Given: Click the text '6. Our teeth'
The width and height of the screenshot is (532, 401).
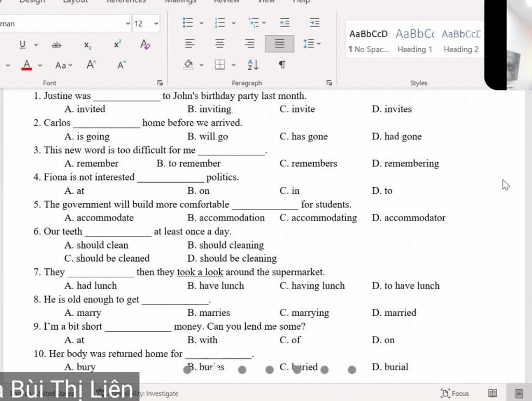Looking at the screenshot, I should [58, 231].
